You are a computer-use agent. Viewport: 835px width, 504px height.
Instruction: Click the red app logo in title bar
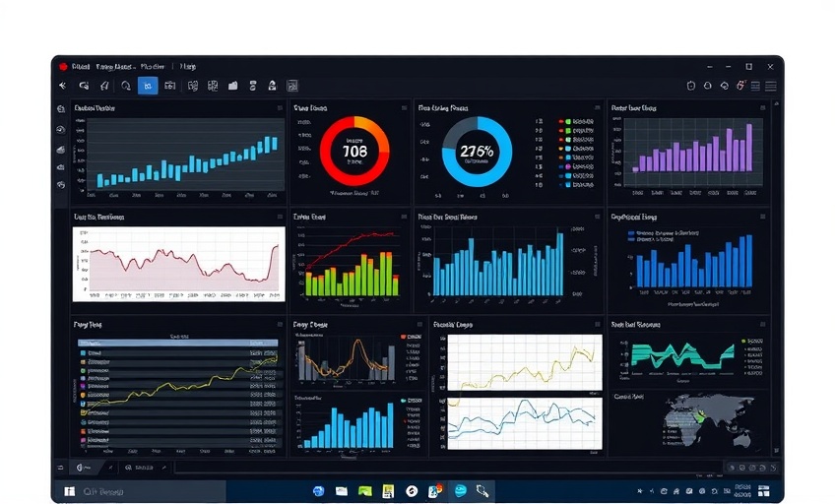click(x=63, y=67)
